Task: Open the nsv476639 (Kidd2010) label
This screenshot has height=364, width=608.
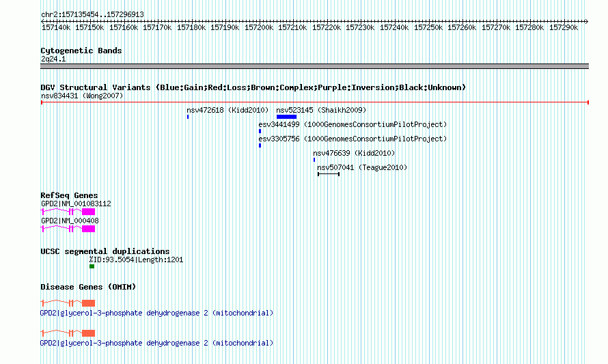Action: (x=354, y=153)
